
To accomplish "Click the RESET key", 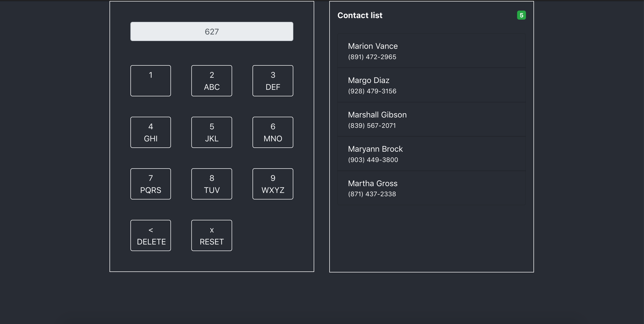I will [x=211, y=235].
